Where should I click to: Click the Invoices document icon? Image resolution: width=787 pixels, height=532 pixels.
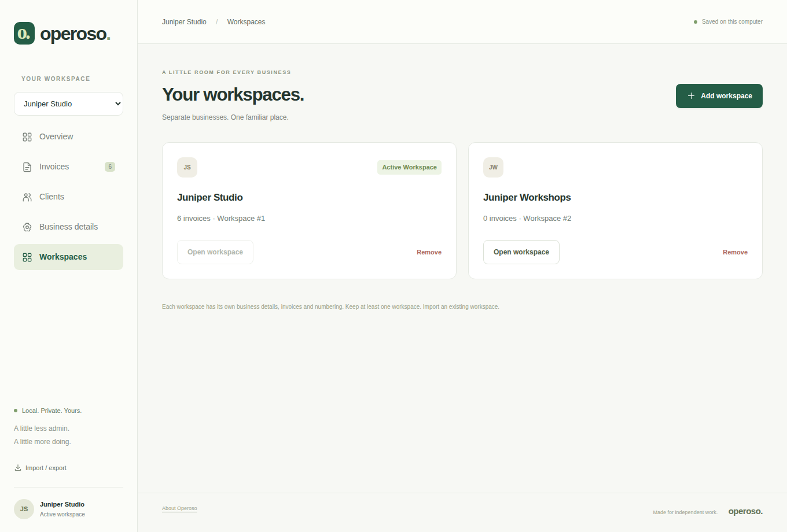pos(27,167)
